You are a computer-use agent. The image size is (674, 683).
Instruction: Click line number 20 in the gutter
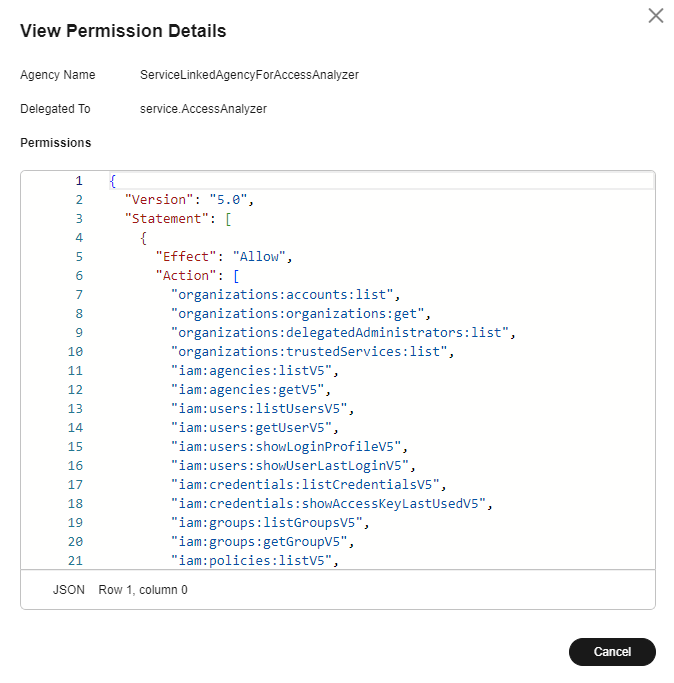point(76,541)
